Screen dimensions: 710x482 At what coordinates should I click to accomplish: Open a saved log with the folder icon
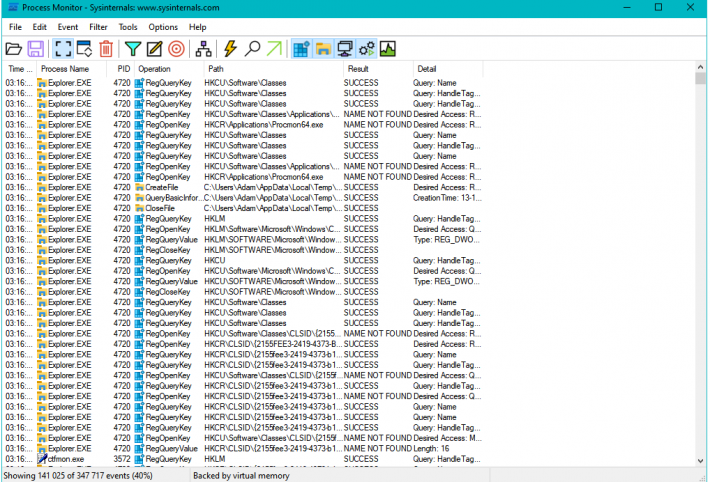(14, 49)
